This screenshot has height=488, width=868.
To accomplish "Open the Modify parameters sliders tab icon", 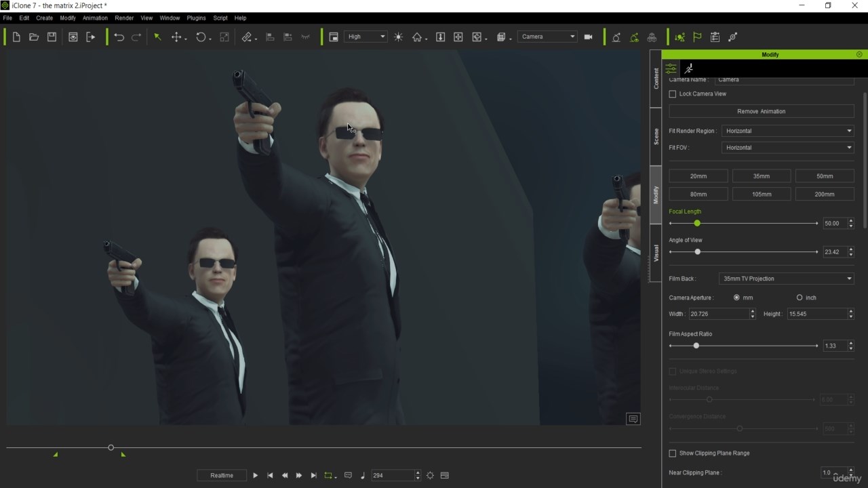I will point(671,68).
